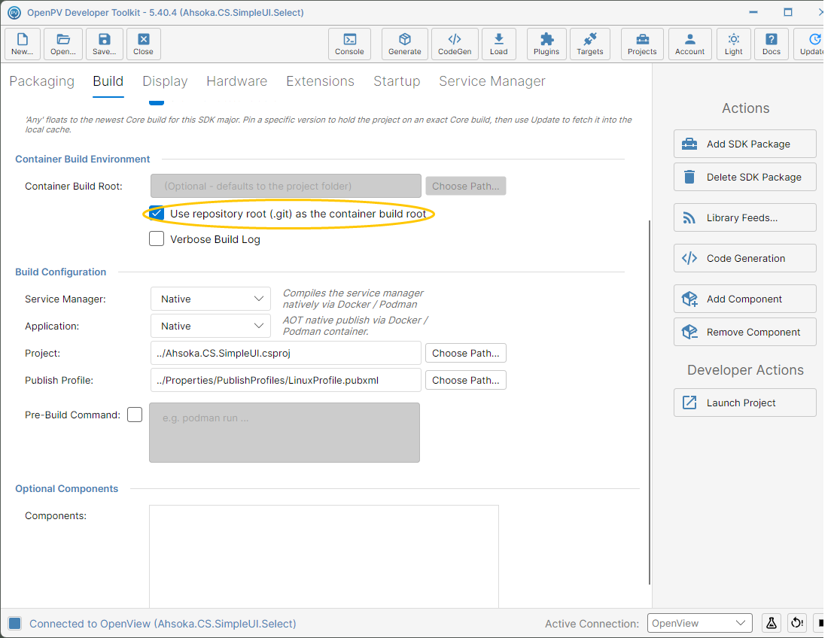This screenshot has width=840, height=638.
Task: Close the project via the Close toolbar icon
Action: click(143, 44)
